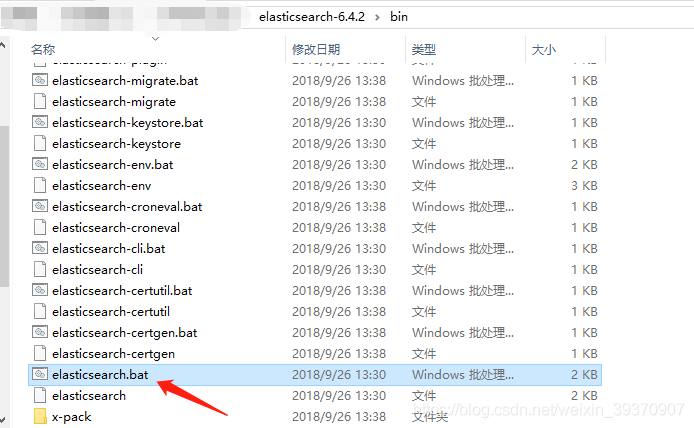Click scrollbar down arrow of navigation pane
The image size is (694, 428).
pos(3,419)
